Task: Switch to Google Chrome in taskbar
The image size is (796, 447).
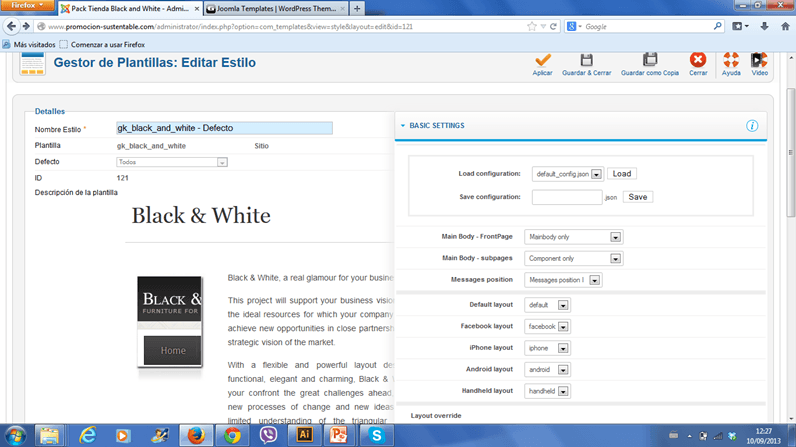Action: coord(233,436)
